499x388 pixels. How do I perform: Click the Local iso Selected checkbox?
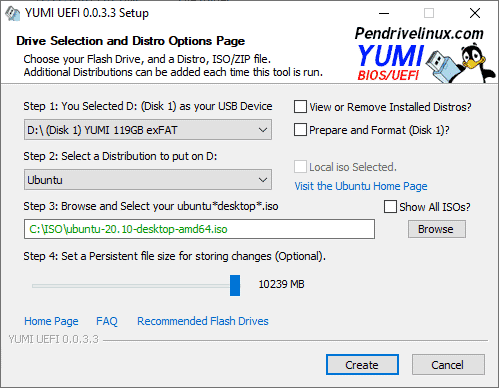point(300,167)
